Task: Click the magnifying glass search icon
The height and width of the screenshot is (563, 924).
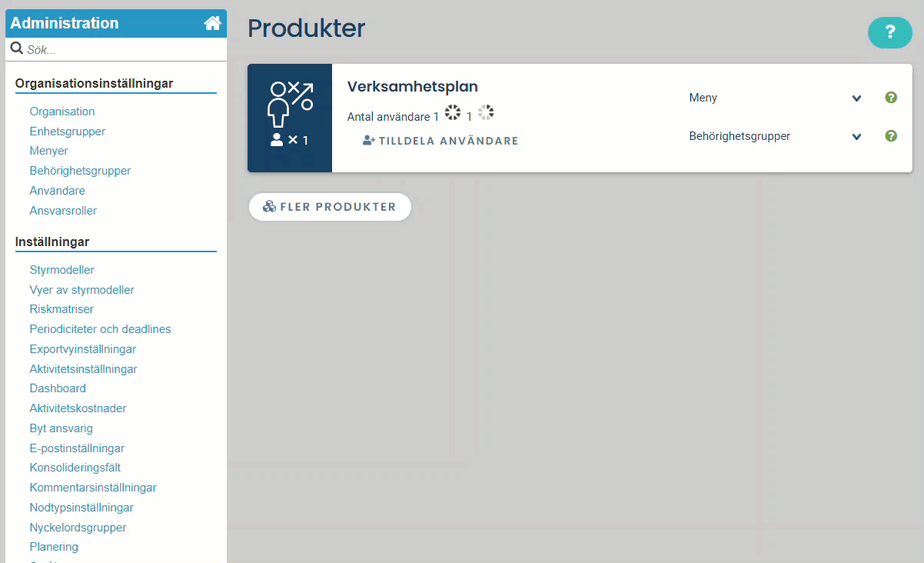Action: click(16, 49)
